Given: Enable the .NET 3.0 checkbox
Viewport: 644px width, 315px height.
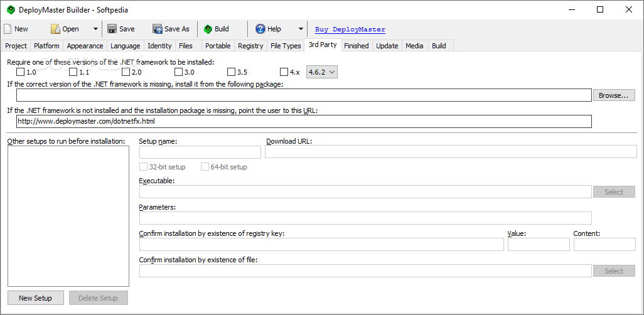Looking at the screenshot, I should pos(178,72).
